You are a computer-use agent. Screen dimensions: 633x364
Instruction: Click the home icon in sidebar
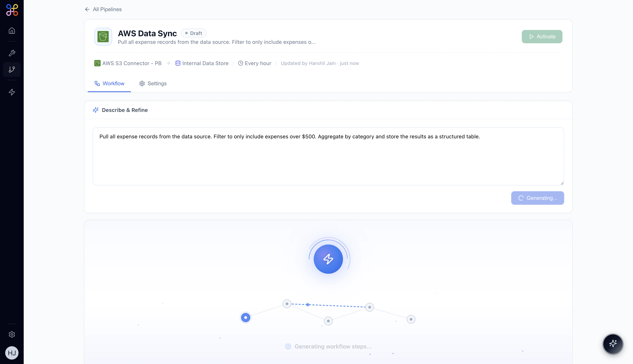pos(12,31)
